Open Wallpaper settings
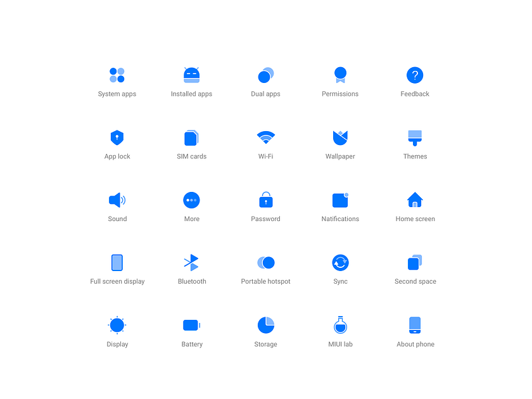The image size is (532, 399). [x=340, y=137]
